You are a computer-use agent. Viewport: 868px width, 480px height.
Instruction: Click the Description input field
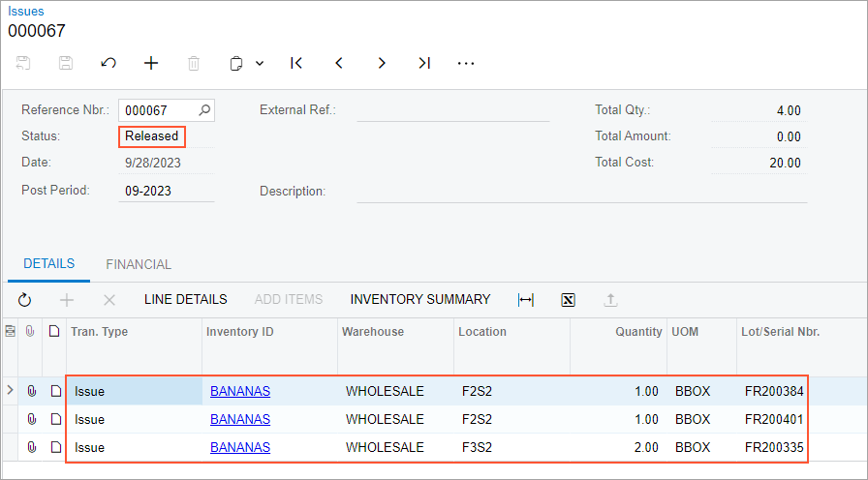tap(581, 191)
